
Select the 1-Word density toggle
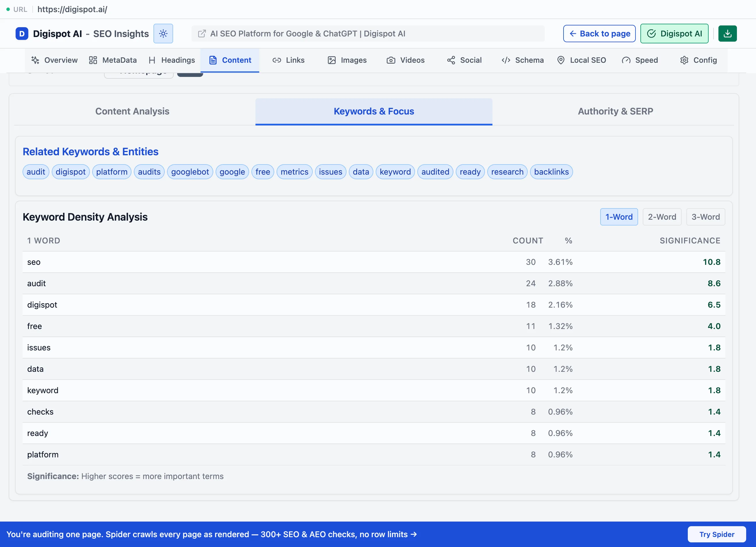[619, 217]
